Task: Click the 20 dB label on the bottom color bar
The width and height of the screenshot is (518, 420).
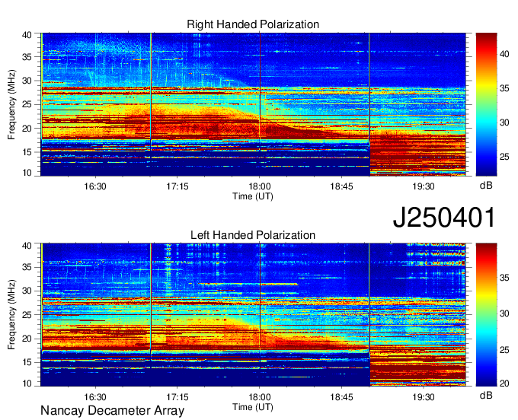Action: click(504, 383)
